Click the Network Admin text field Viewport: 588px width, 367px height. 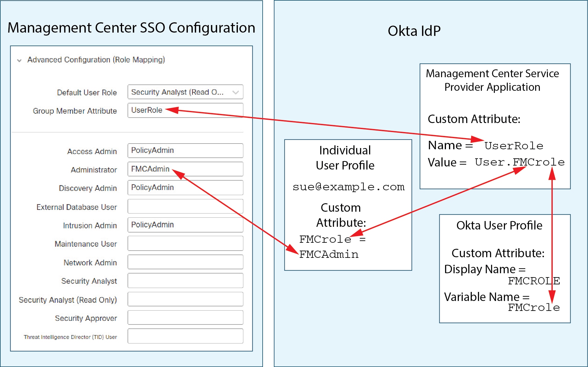pyautogui.click(x=185, y=262)
